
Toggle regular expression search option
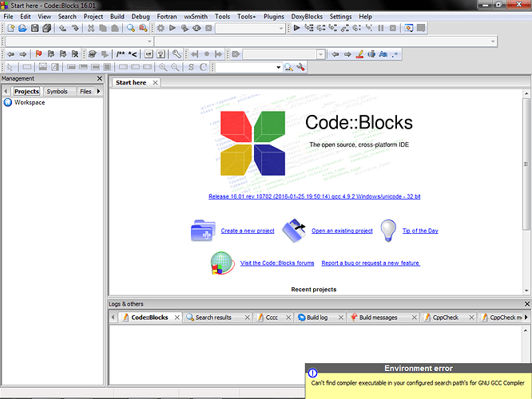tap(395, 54)
